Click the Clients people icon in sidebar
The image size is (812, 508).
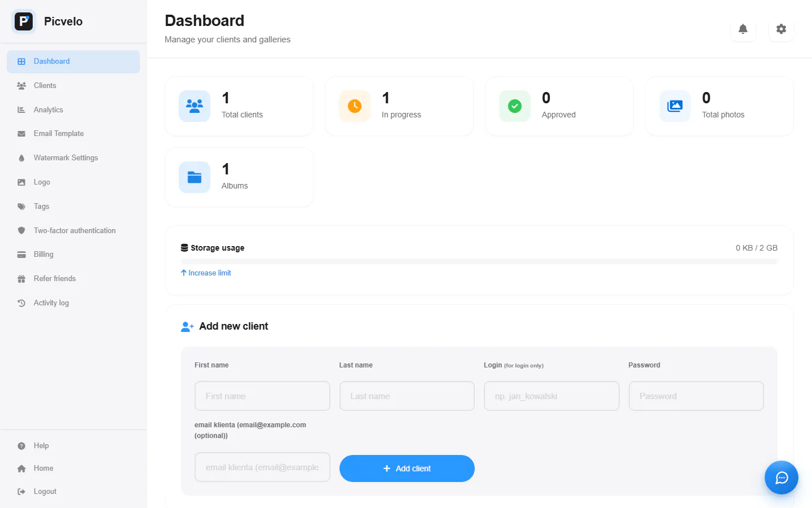[21, 86]
